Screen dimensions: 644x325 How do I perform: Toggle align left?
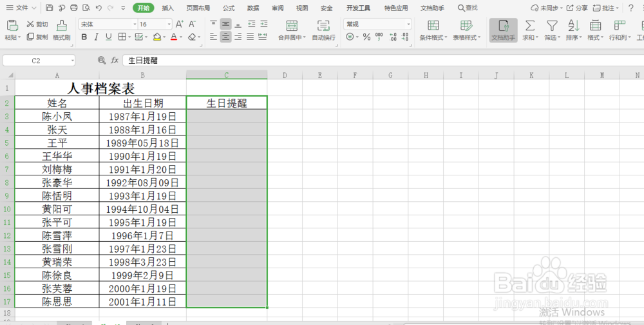tap(213, 37)
